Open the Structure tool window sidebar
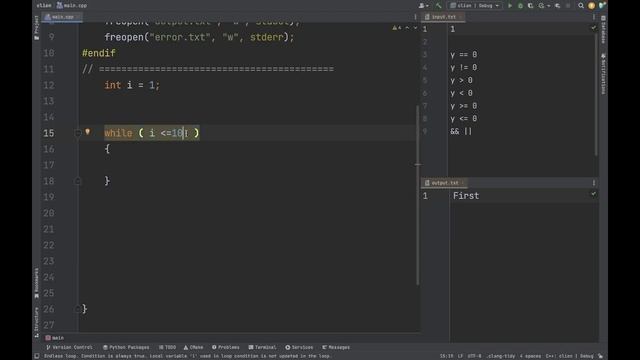 click(37, 322)
